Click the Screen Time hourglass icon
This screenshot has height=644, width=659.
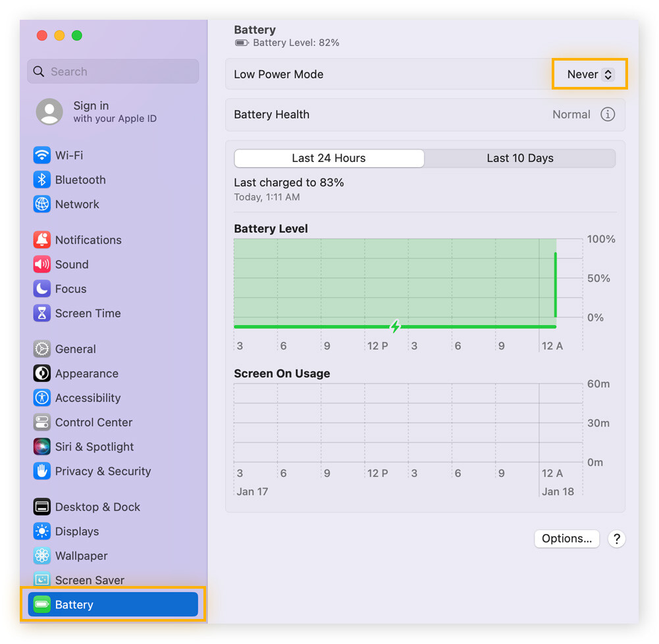[x=42, y=313]
